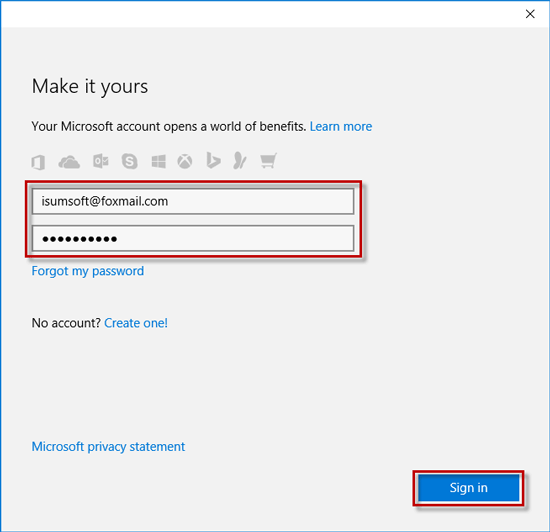Follow the Create one! link
This screenshot has width=550, height=532.
tap(136, 323)
